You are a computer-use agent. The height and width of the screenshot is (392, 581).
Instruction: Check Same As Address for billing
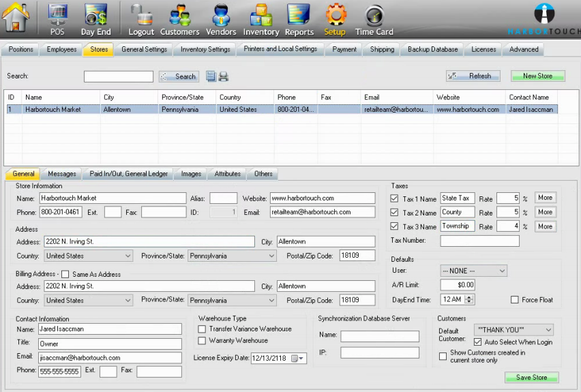pos(65,275)
